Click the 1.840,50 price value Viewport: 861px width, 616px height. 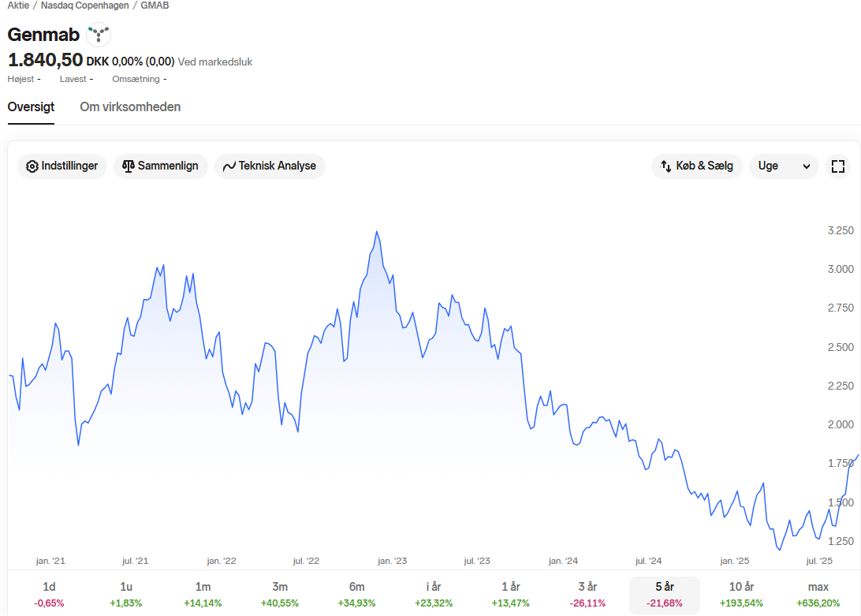tap(45, 59)
